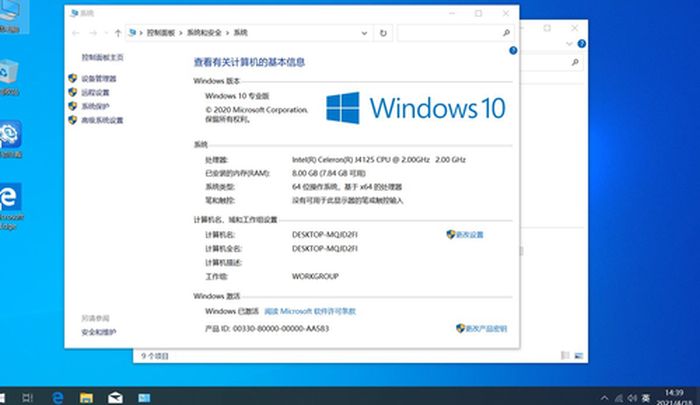Go up one level with the up arrow

pos(118,33)
